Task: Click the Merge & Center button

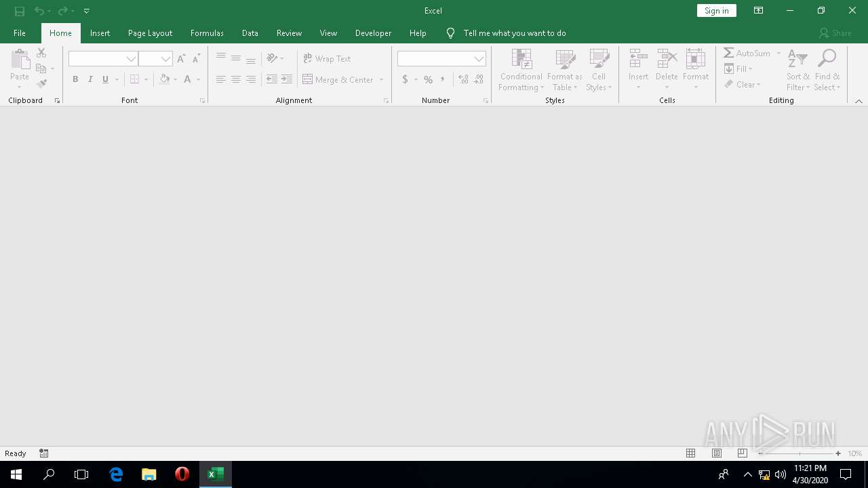Action: [338, 79]
